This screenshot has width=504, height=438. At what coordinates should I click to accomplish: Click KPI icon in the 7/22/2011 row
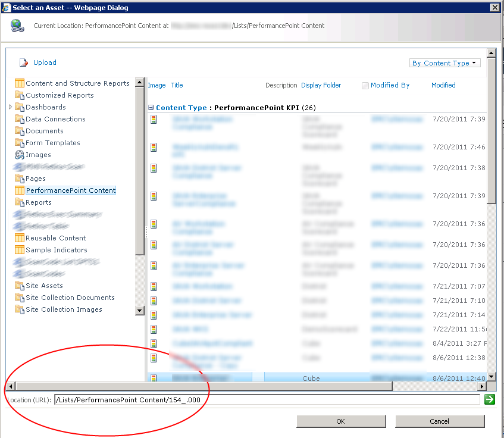154,329
